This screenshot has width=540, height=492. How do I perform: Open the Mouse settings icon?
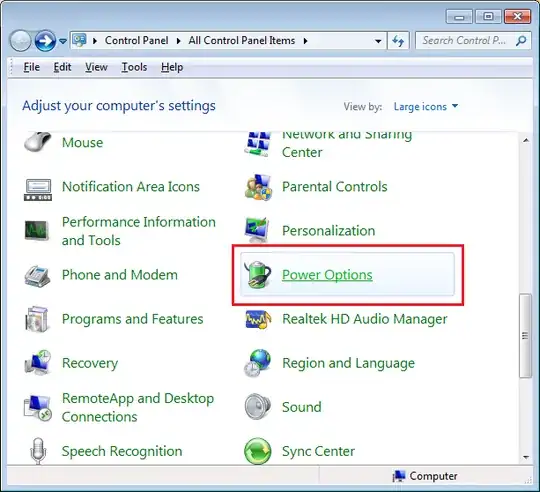pyautogui.click(x=38, y=142)
